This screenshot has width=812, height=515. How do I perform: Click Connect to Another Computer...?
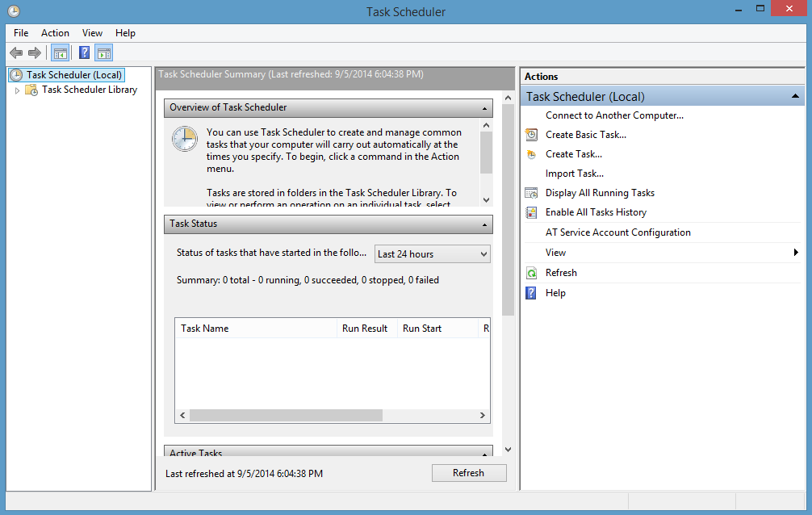pyautogui.click(x=614, y=115)
